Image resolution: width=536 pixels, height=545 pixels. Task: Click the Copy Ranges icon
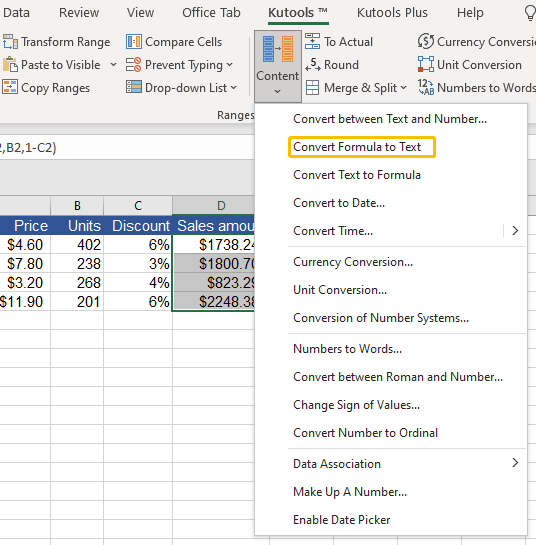click(10, 88)
